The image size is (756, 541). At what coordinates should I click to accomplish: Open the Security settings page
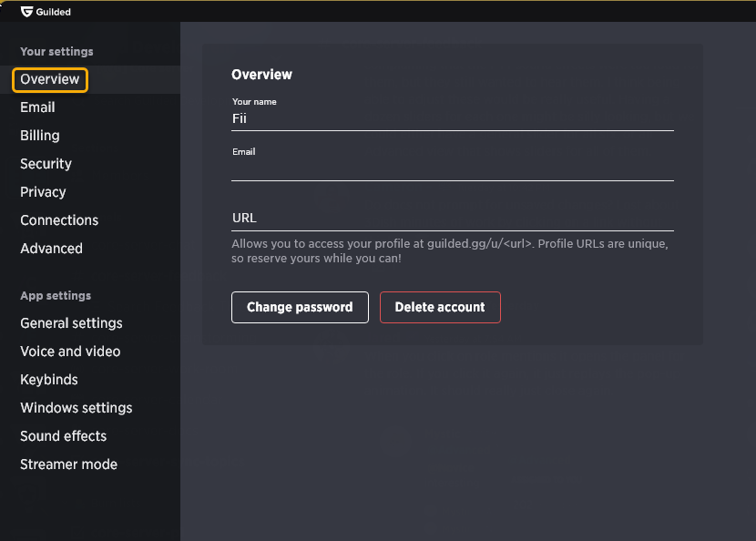click(x=46, y=164)
